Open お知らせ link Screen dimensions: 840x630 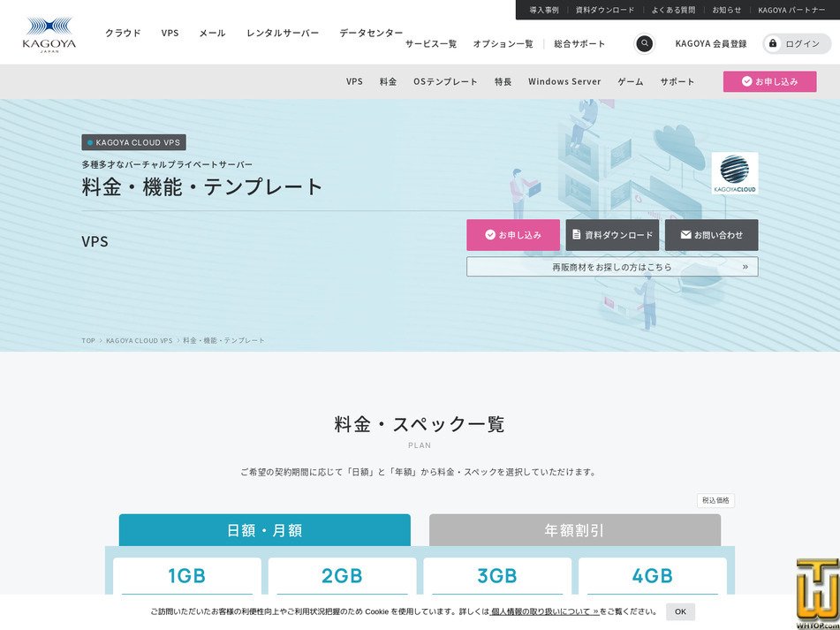(x=726, y=10)
